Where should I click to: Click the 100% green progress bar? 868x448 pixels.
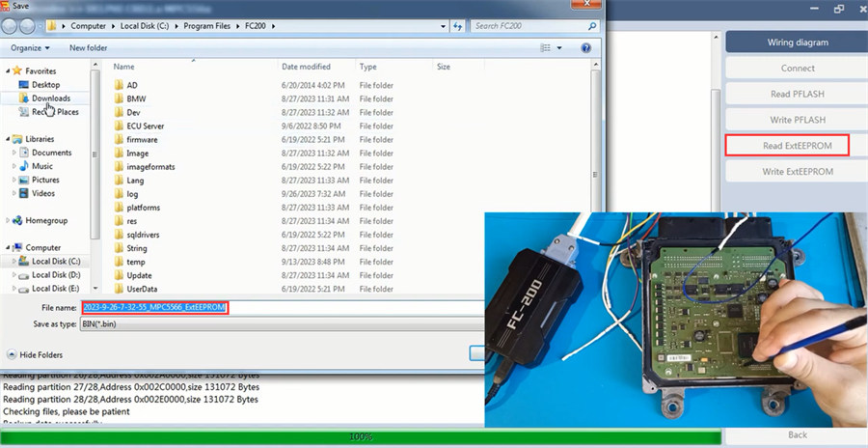coord(361,437)
